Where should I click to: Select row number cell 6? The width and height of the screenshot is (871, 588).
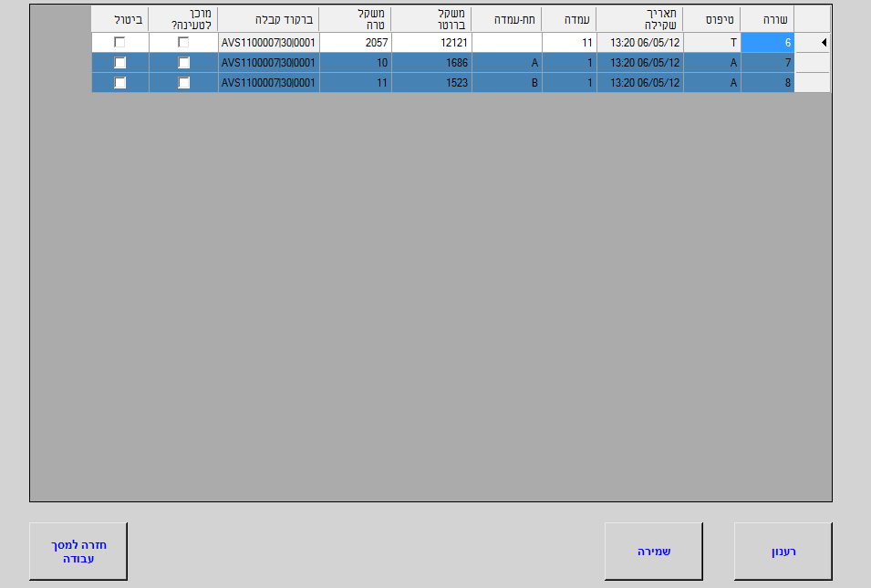click(768, 43)
